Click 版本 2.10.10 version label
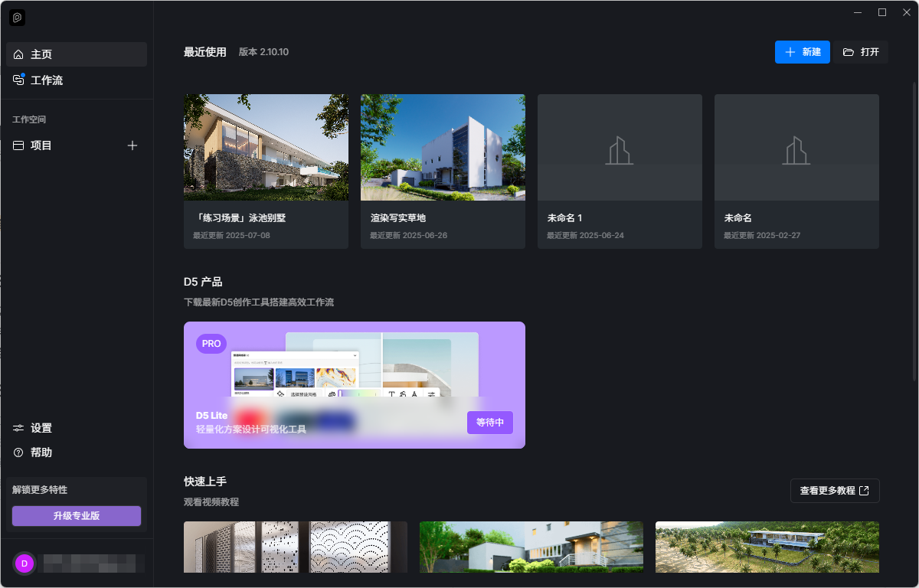The height and width of the screenshot is (588, 919). coord(263,52)
